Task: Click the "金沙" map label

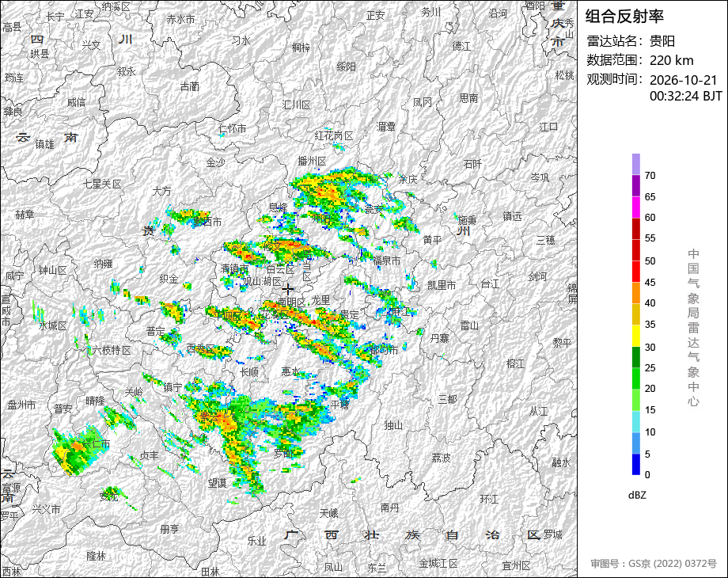Action: click(215, 162)
